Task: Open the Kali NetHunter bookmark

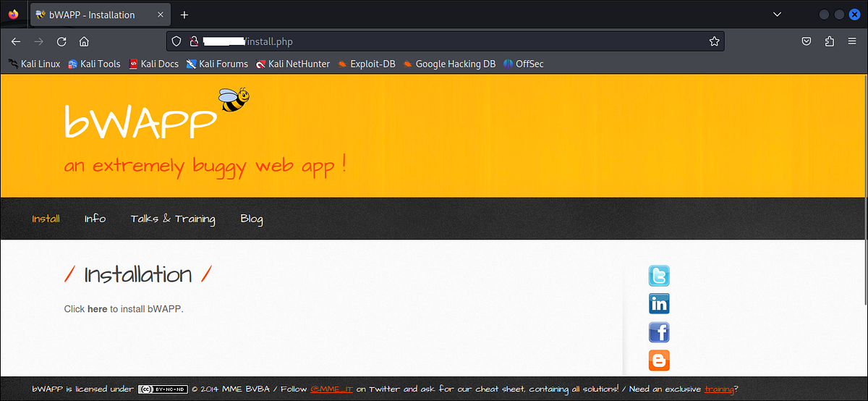Action: click(x=293, y=64)
